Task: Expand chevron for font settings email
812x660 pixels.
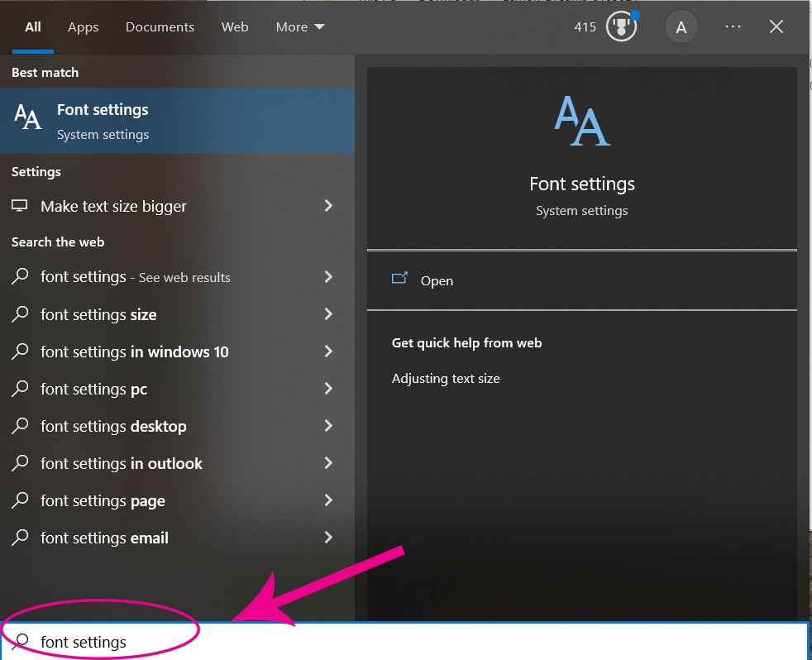Action: pos(327,538)
